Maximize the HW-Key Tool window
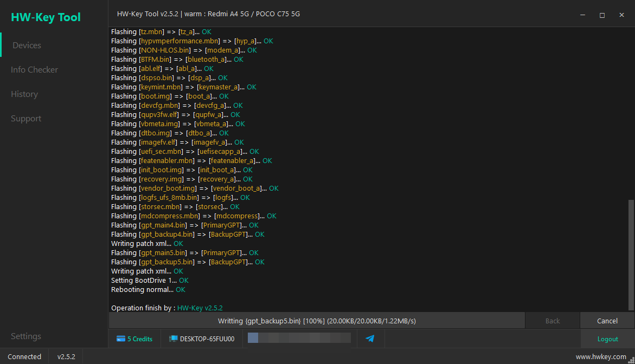This screenshot has height=364, width=635. point(602,15)
